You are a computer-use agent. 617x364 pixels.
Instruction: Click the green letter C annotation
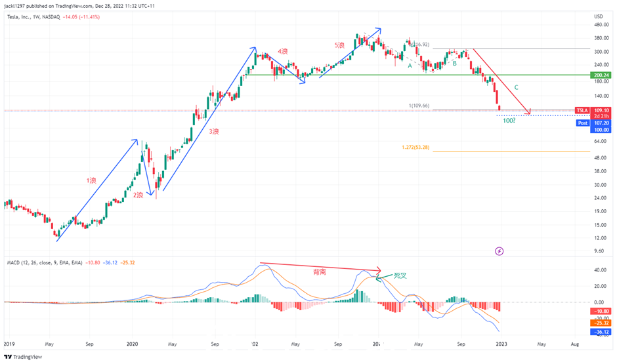(517, 87)
